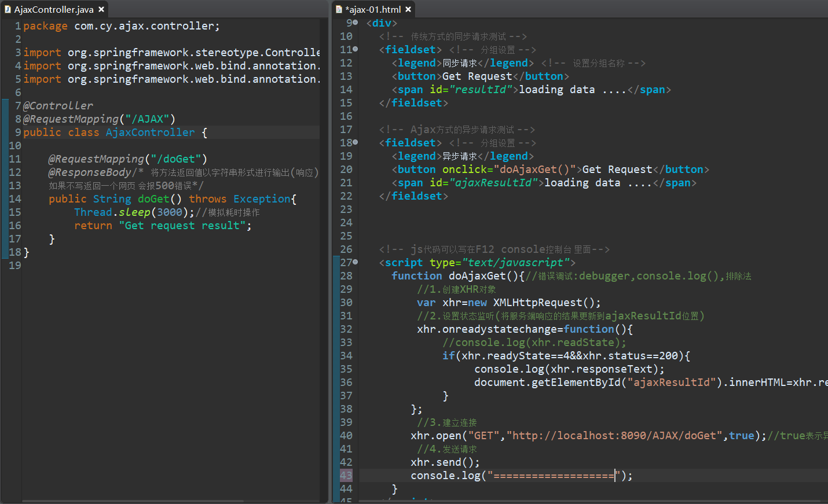Click the HTML file icon on ajax-01 tab
Screen dimensions: 828x504
coord(339,9)
